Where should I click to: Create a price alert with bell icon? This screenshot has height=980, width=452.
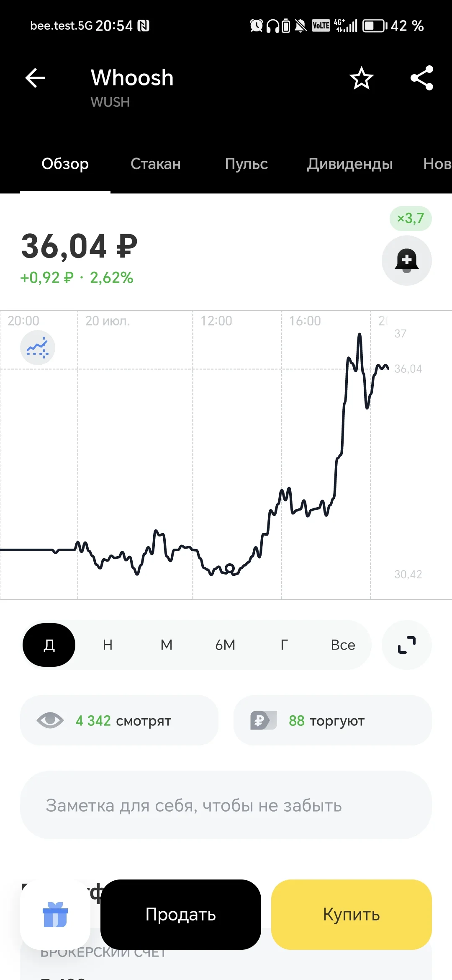click(406, 260)
